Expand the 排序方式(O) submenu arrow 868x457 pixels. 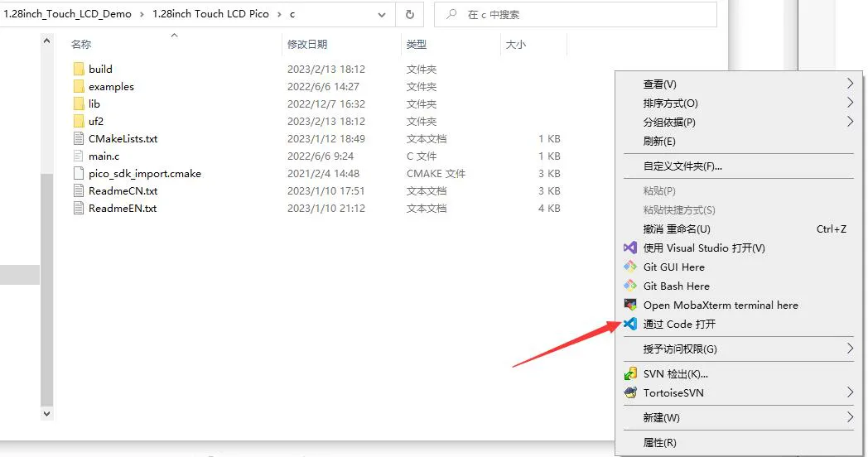point(850,103)
